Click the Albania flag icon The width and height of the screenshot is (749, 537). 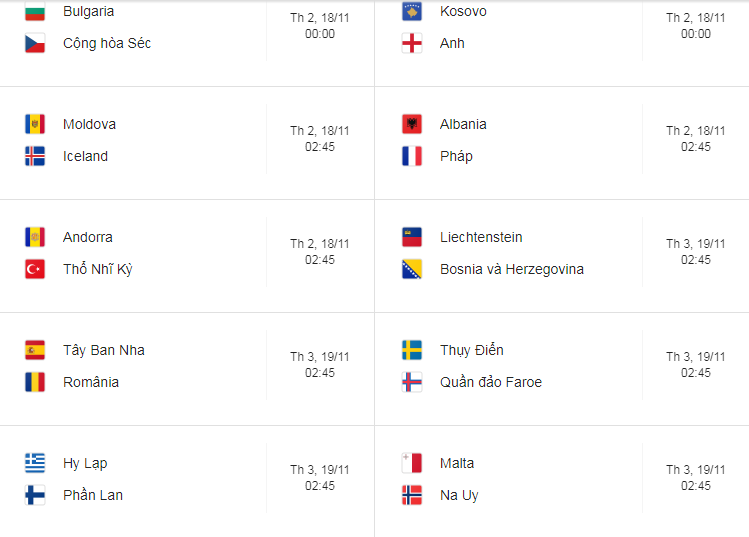pos(412,124)
